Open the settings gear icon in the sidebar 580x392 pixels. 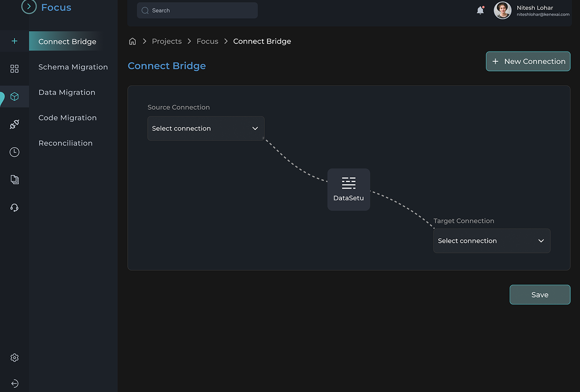coord(15,358)
